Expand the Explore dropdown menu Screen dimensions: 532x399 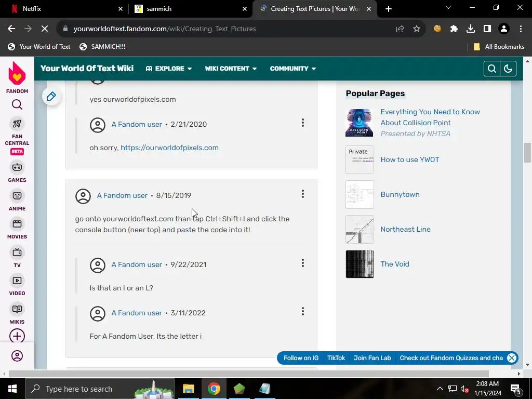[169, 69]
